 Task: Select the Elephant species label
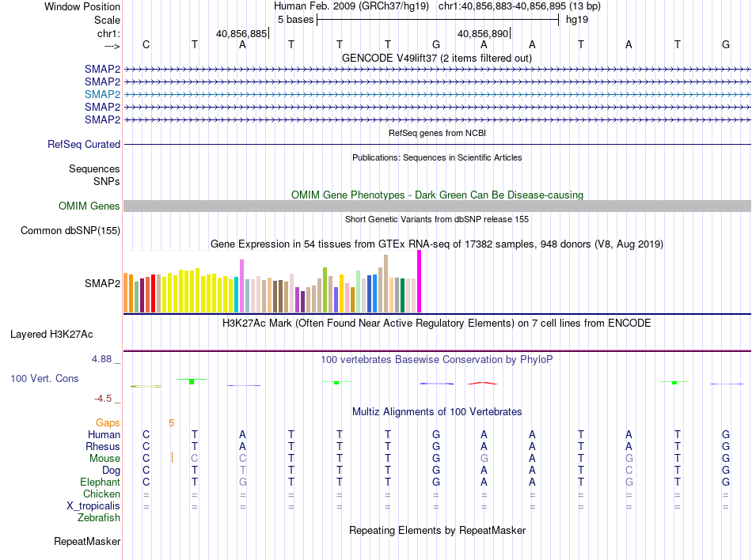click(x=100, y=482)
